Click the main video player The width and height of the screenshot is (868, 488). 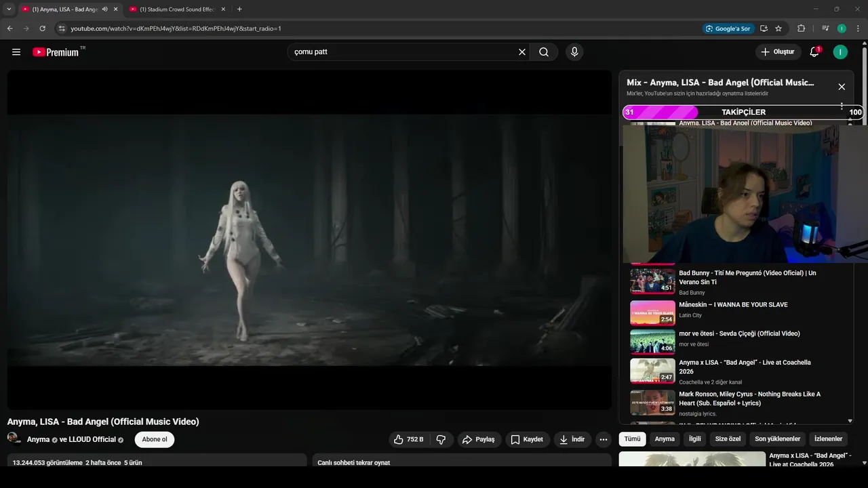[309, 240]
